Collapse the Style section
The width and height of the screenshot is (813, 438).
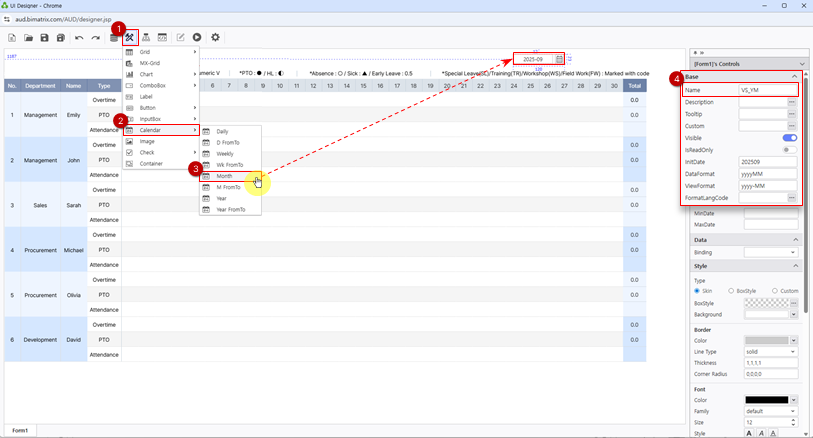pyautogui.click(x=795, y=266)
